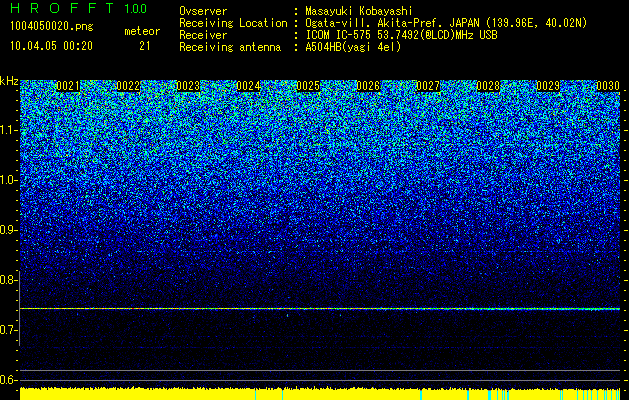Click the meteor count 21

[x=144, y=46]
